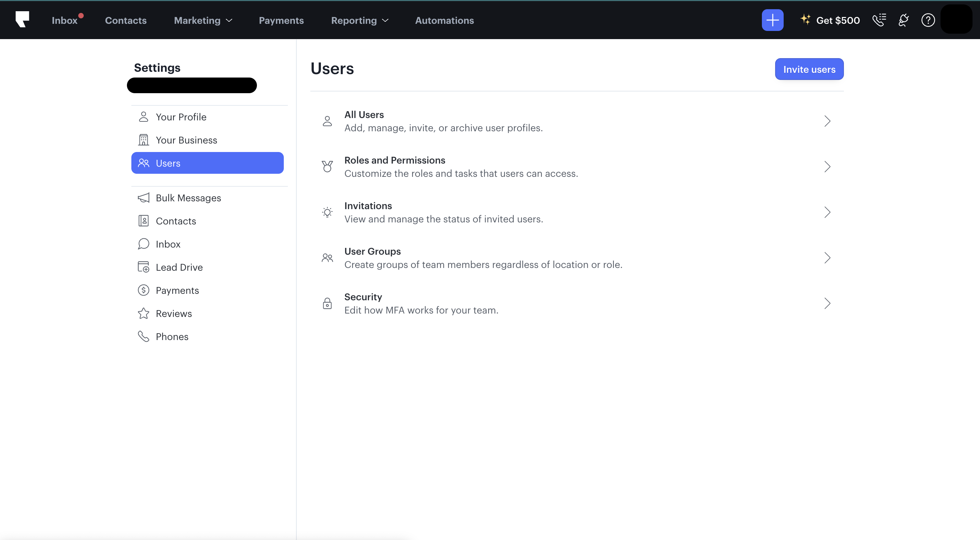Viewport: 980px width, 540px height.
Task: Open the Invitations settings link
Action: tap(577, 212)
